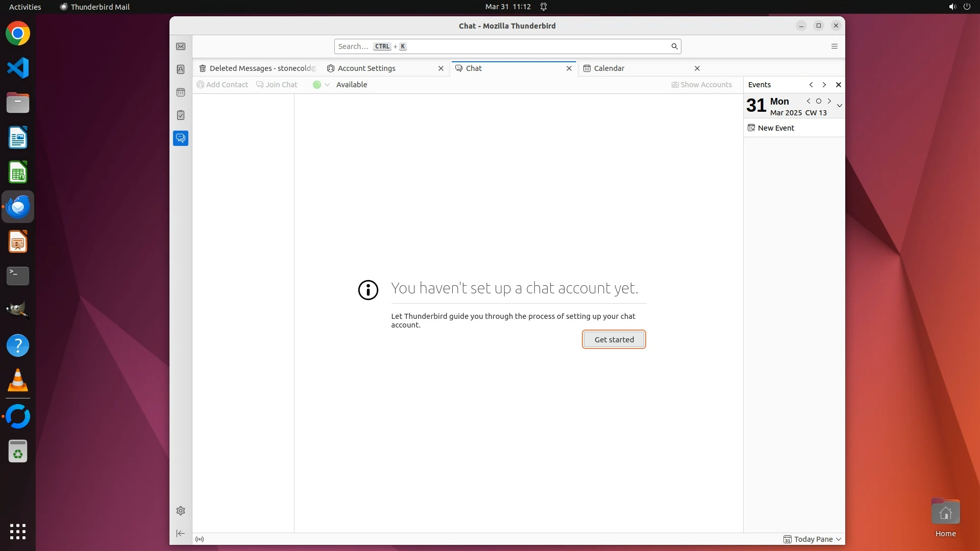Expand the mini-month chevron beside date
This screenshot has width=980, height=551.
[x=840, y=106]
